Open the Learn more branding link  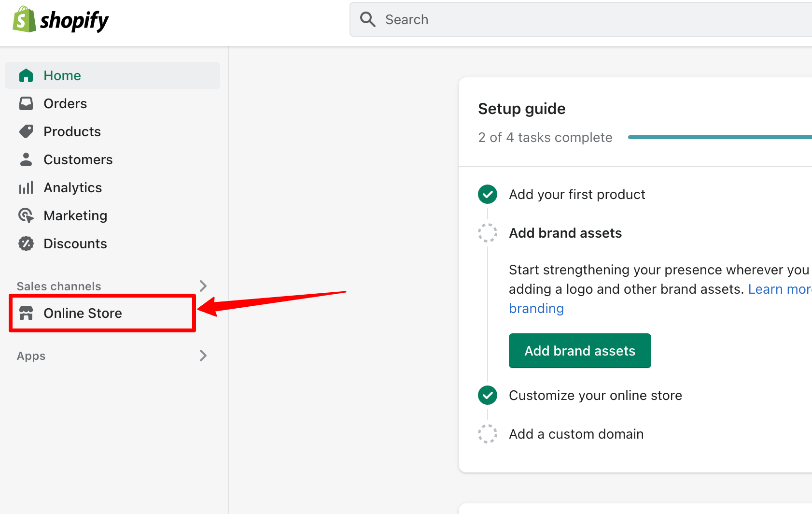coord(536,308)
